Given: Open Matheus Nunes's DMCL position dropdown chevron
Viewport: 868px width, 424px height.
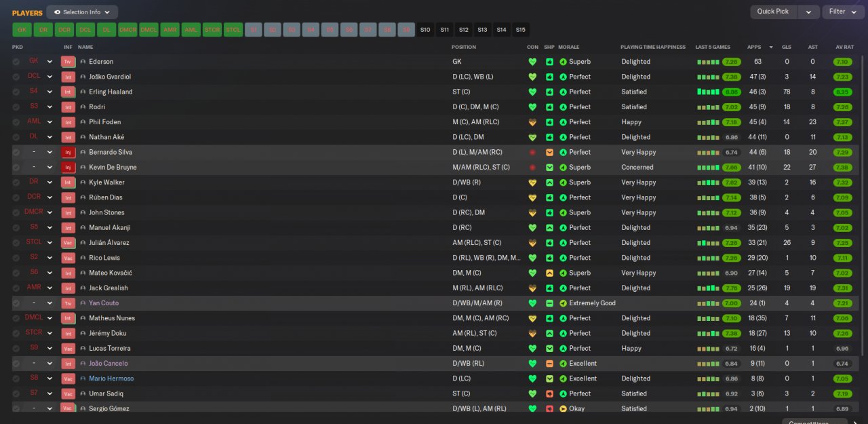Looking at the screenshot, I should pyautogui.click(x=50, y=318).
